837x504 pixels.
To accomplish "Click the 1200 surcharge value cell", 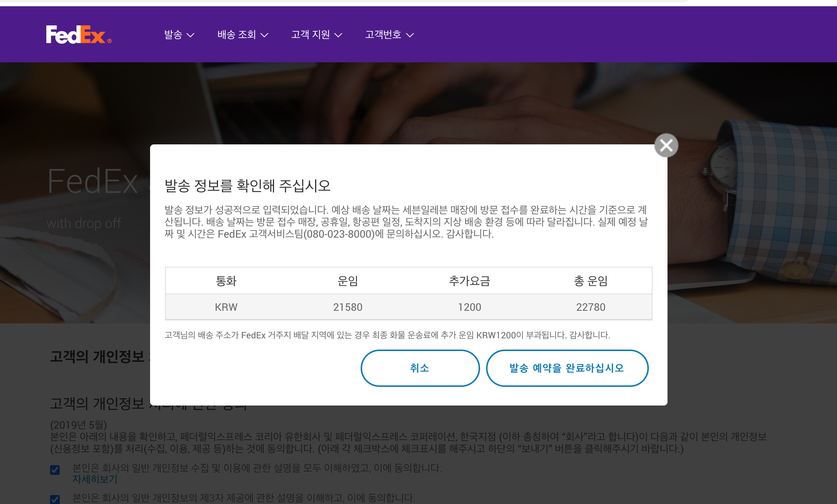I will 469,307.
